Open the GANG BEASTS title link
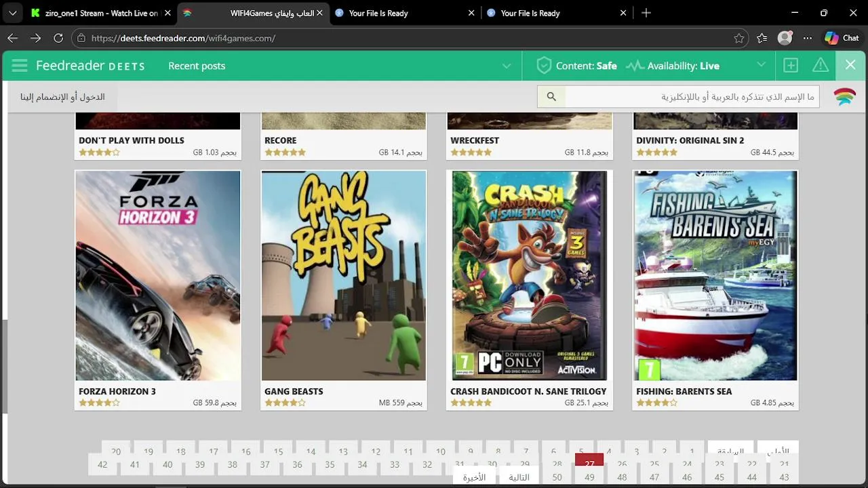This screenshot has width=868, height=488. (294, 391)
